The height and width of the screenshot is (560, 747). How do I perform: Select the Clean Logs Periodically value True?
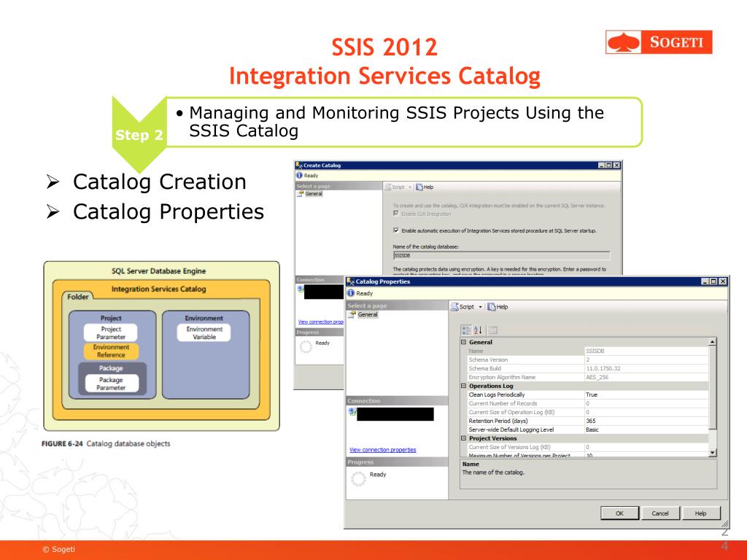pyautogui.click(x=646, y=394)
